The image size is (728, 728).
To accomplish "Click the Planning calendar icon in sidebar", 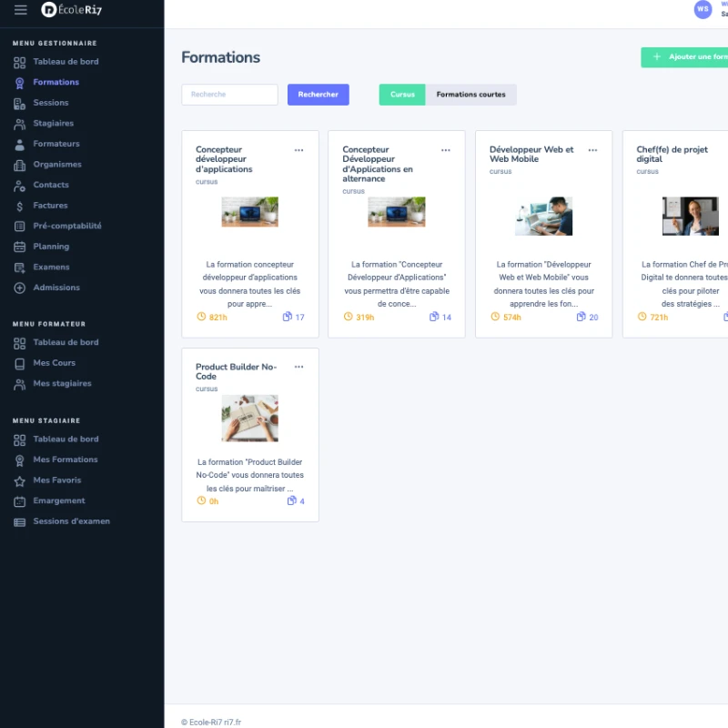I will point(20,247).
